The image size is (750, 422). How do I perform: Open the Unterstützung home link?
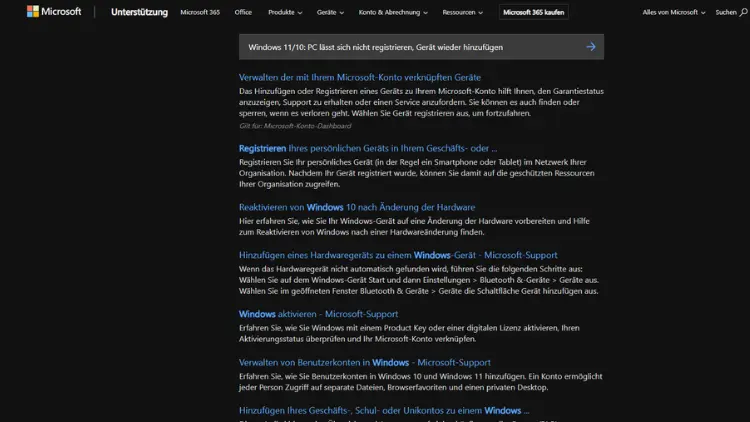(x=139, y=12)
